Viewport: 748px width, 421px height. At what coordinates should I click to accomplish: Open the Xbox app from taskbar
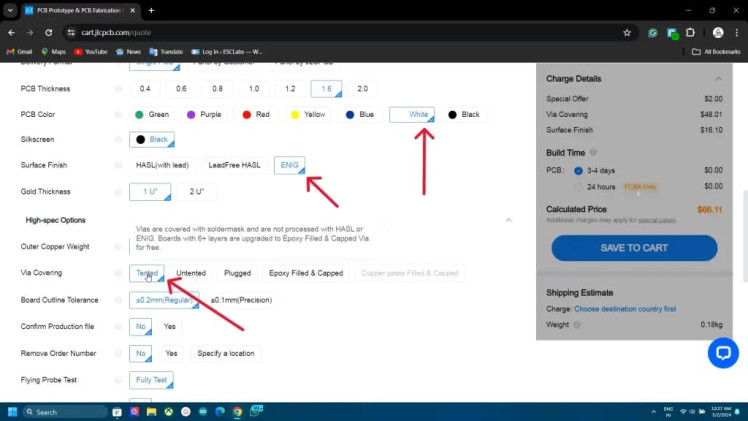[168, 411]
